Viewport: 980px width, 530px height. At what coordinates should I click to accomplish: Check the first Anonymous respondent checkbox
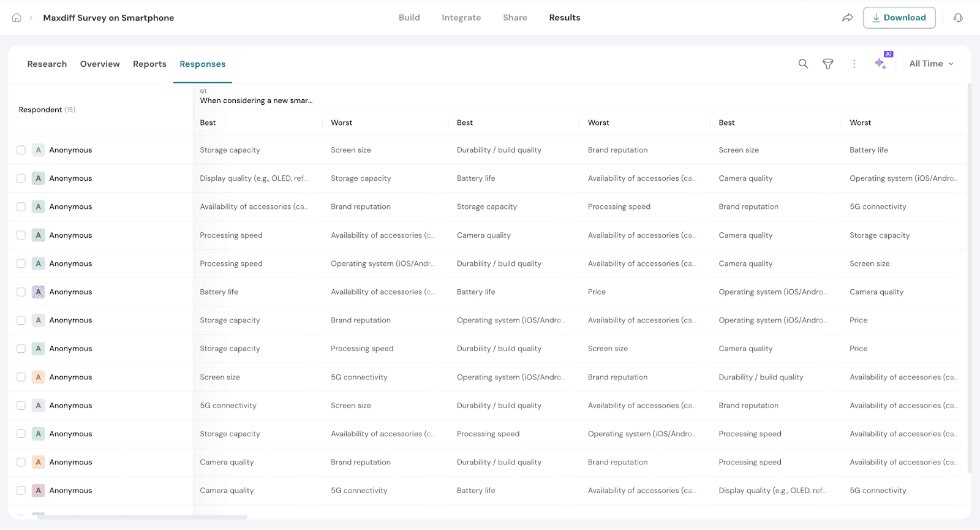click(x=21, y=150)
